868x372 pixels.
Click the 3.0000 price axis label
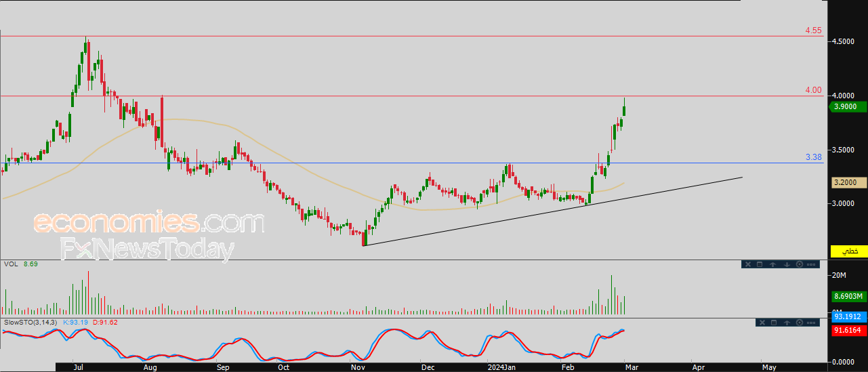(844, 203)
